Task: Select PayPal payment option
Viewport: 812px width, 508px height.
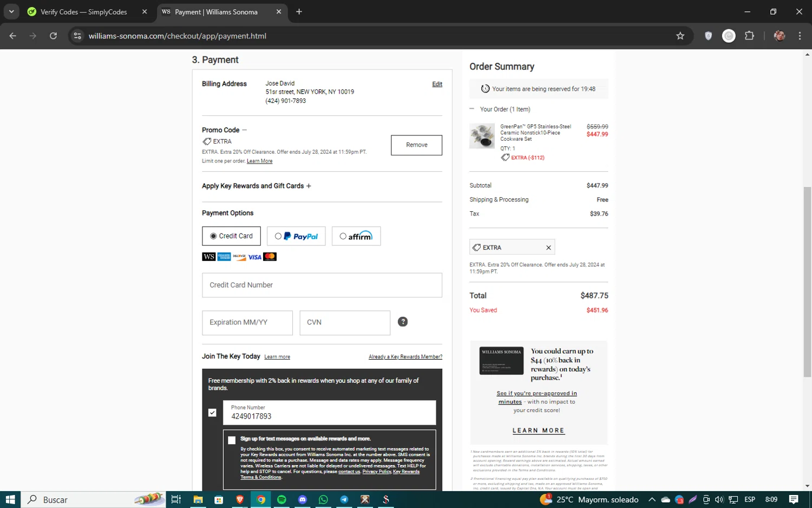Action: click(296, 236)
